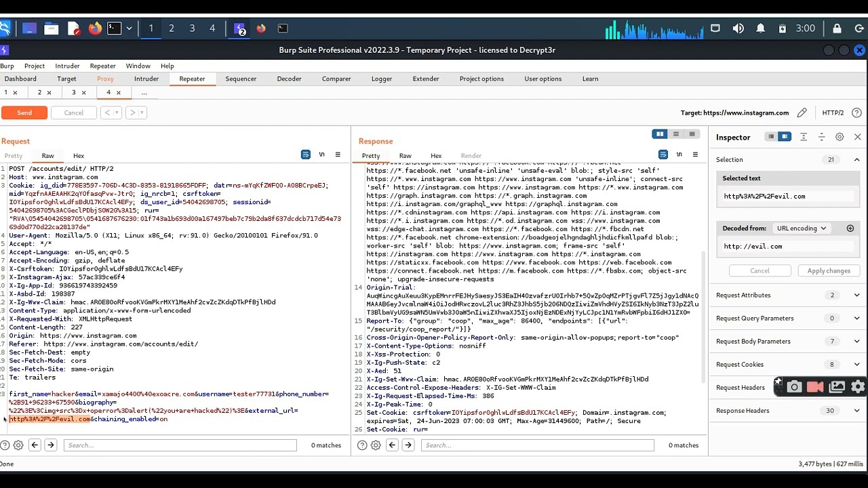Select side-by-side request/response layout
The width and height of the screenshot is (868, 488).
tap(660, 134)
